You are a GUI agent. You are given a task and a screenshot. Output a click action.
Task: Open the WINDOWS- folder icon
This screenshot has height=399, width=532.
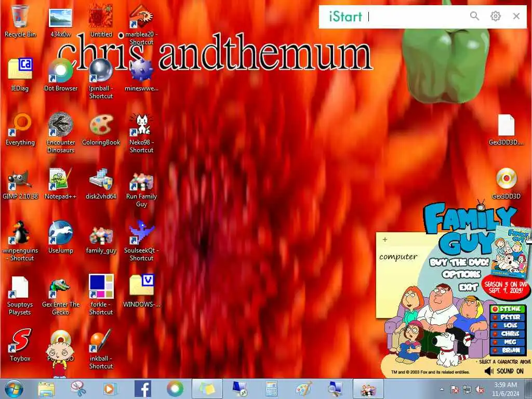[x=141, y=290]
